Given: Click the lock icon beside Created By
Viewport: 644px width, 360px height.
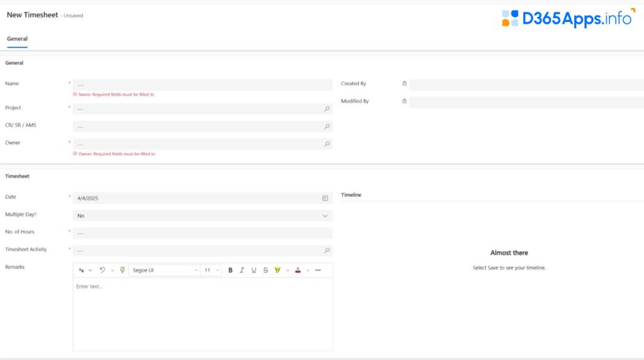Looking at the screenshot, I should click(404, 84).
